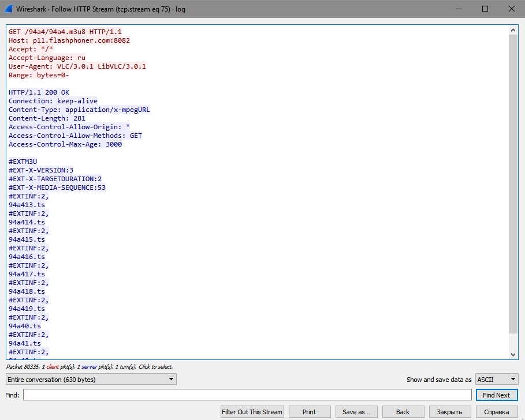Open the Entire conversation (630 bytes) dropdown

(x=91, y=379)
